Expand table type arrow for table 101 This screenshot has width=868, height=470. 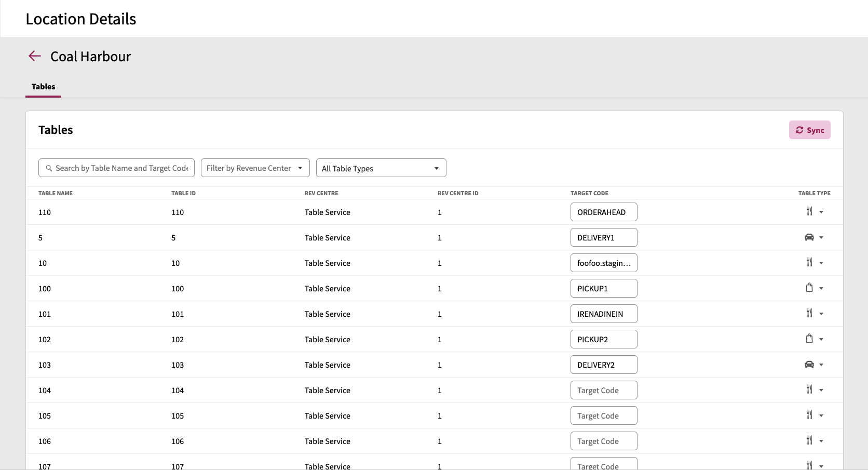[821, 314]
